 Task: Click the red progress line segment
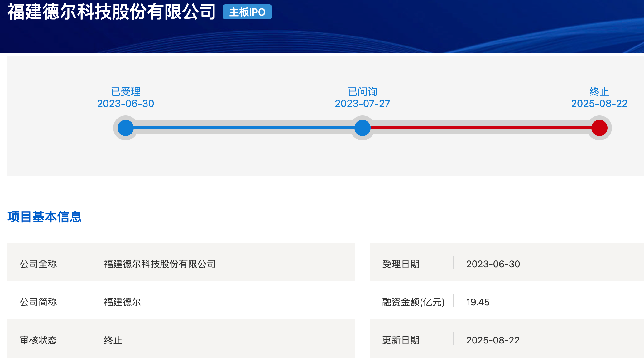point(481,127)
